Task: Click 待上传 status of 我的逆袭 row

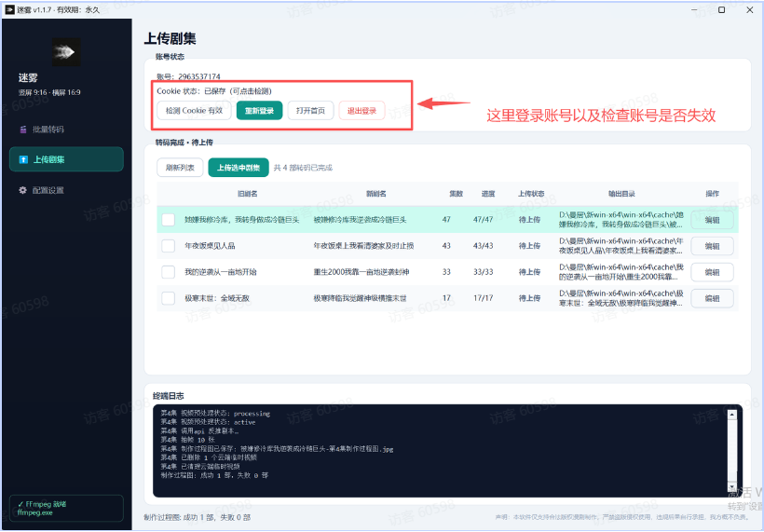Action: pyautogui.click(x=529, y=272)
